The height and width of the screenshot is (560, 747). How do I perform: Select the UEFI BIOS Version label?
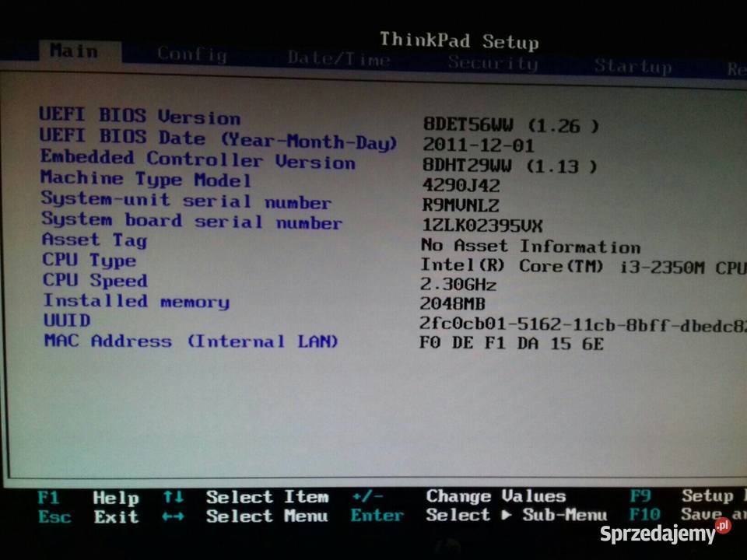point(139,116)
